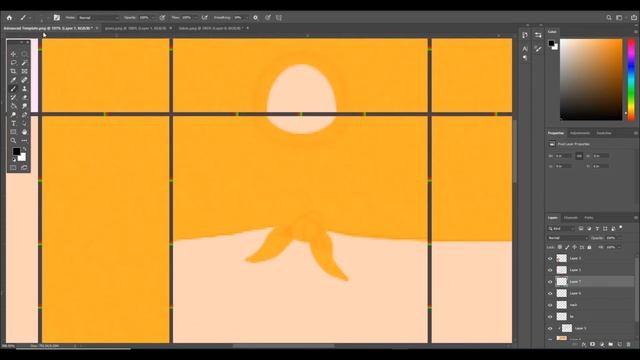Select the Brush tool in the toolbox
Viewport: 640px width, 360px height.
13,89
